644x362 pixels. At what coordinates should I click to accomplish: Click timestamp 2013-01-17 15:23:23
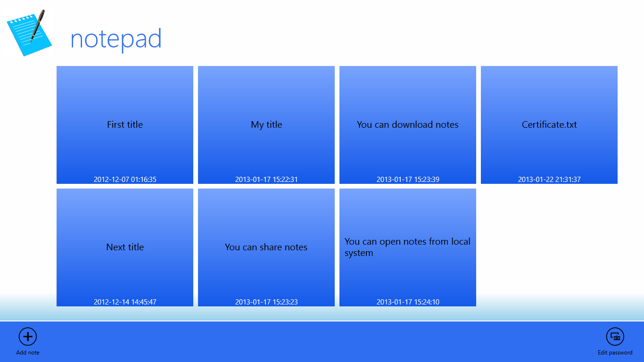coord(266,302)
